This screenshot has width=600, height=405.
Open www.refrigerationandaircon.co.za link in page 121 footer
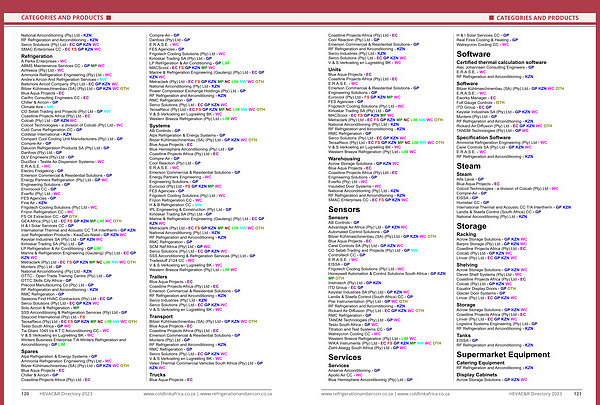(x=357, y=394)
